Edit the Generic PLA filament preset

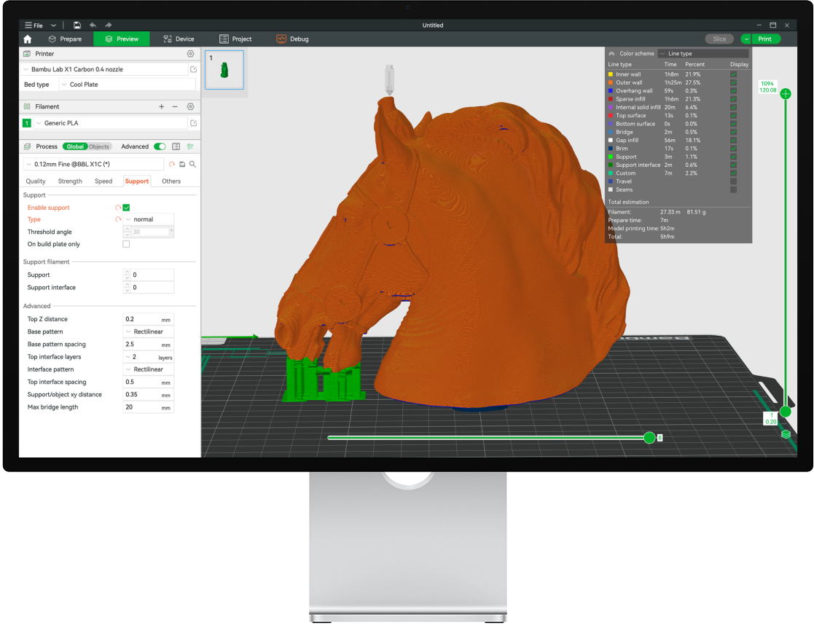point(193,124)
